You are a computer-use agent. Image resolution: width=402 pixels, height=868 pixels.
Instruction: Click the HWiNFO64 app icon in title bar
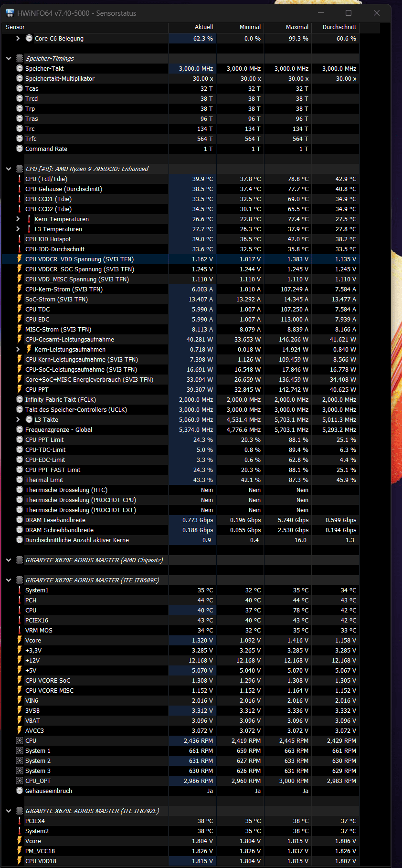pos(10,13)
